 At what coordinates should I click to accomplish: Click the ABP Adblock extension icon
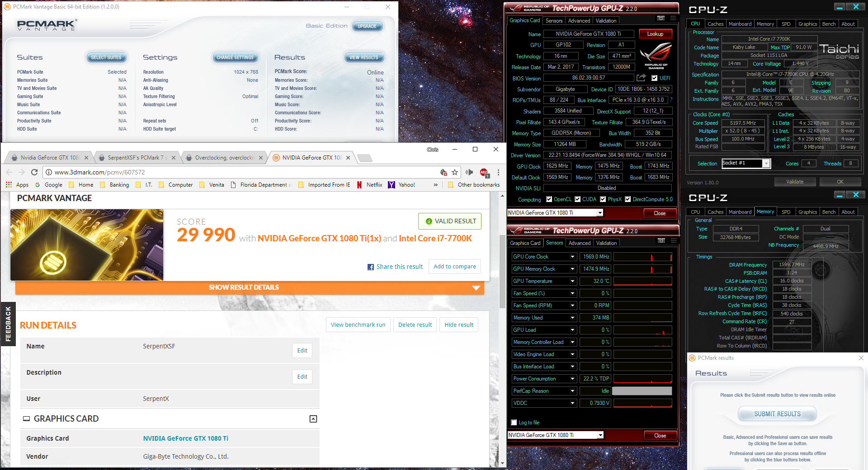(484, 172)
